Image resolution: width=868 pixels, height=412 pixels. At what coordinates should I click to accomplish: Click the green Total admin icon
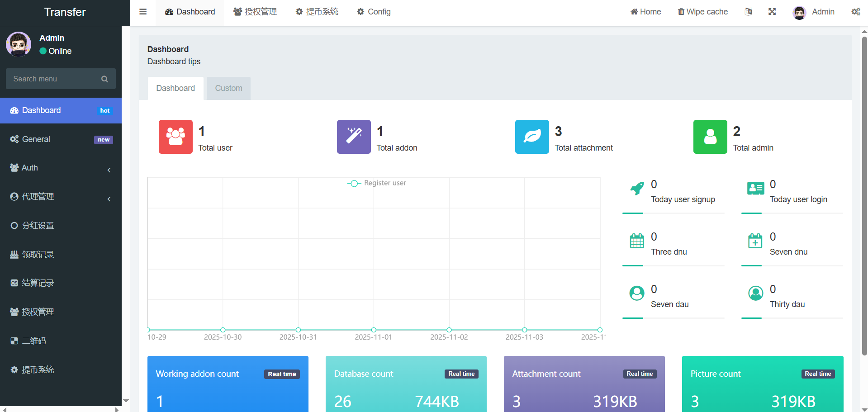tap(710, 137)
